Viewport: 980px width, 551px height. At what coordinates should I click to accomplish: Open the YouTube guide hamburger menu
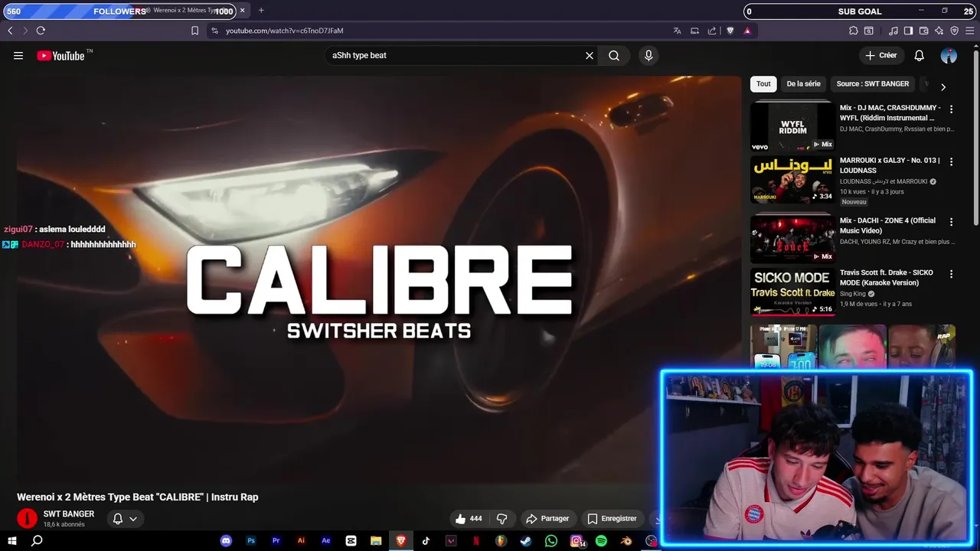coord(18,55)
